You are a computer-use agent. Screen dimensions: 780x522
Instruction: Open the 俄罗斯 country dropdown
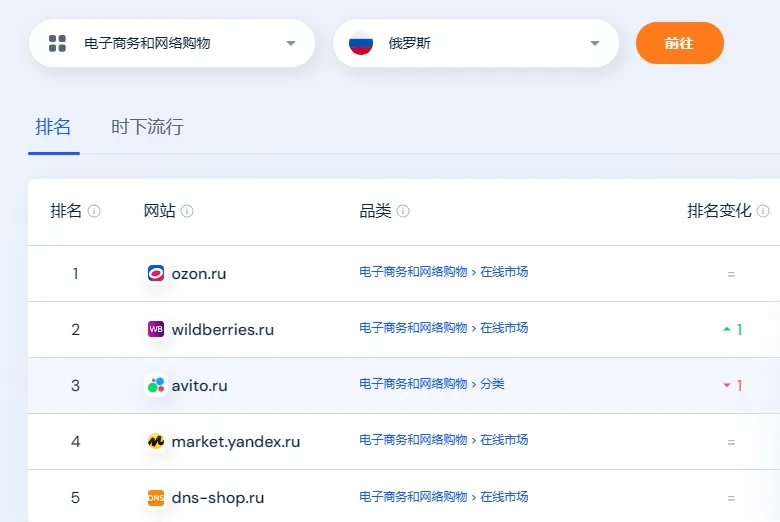(476, 43)
